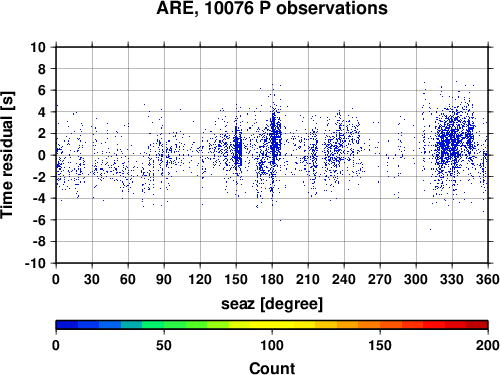500x375 pixels.
Task: Click the 'Count' colorbar label
Action: click(x=272, y=368)
